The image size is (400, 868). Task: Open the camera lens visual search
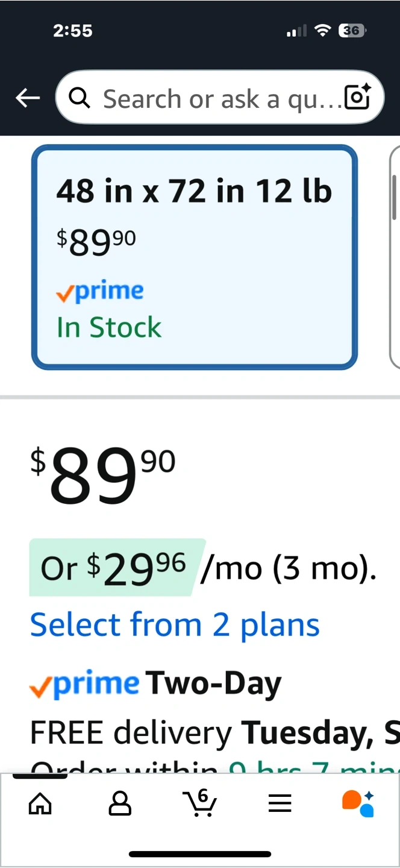356,97
